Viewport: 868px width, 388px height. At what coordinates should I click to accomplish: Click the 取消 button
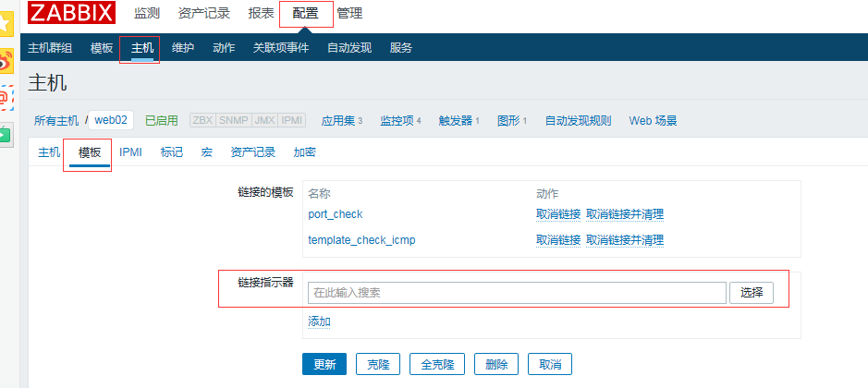[550, 364]
